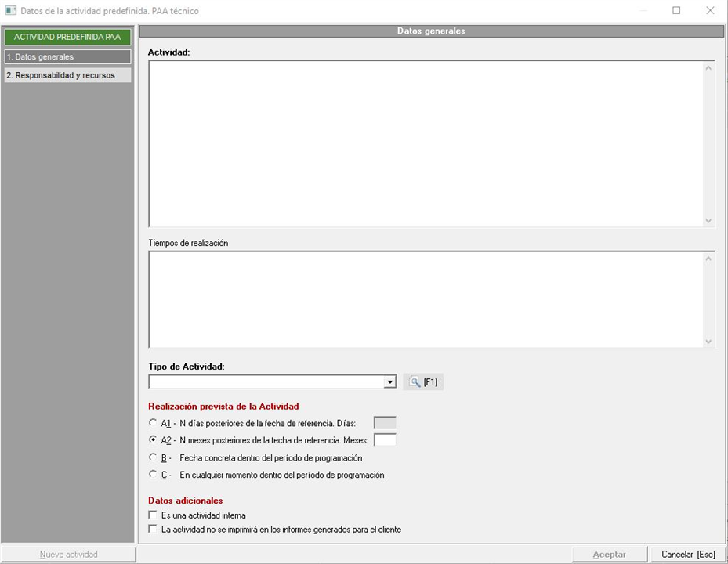Select radio option A2 months after reference date
Image resolution: width=728 pixels, height=564 pixels.
153,439
